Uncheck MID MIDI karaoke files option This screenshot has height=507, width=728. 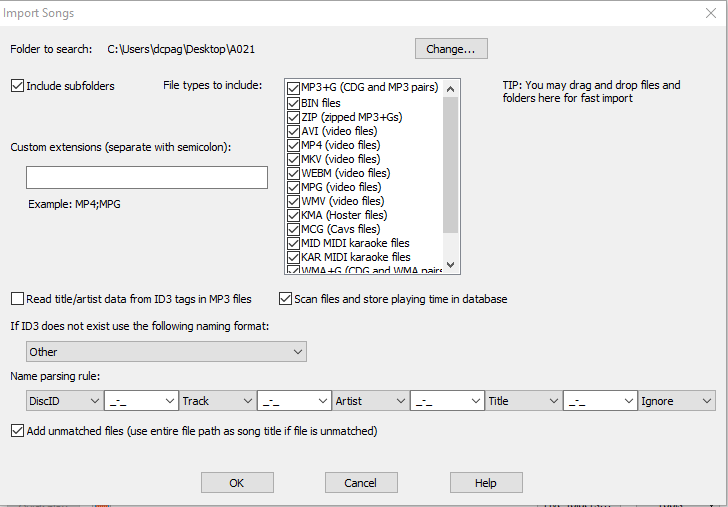[x=293, y=243]
